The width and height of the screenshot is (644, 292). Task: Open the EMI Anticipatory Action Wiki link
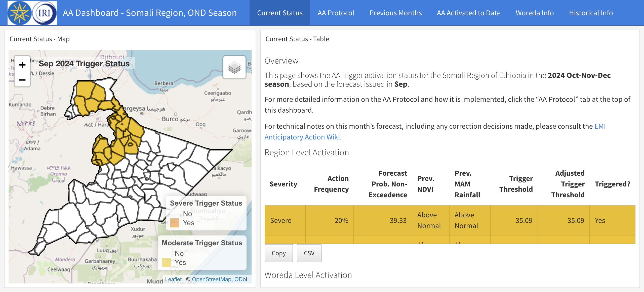pyautogui.click(x=303, y=137)
